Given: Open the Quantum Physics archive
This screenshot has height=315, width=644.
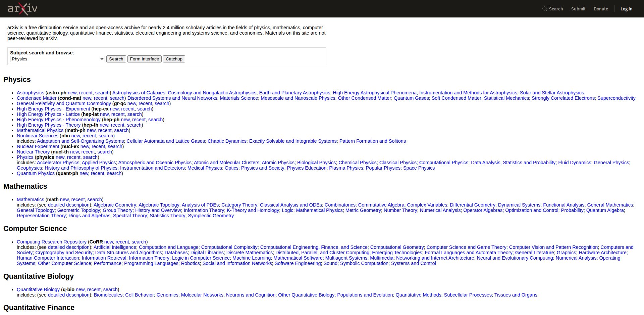Looking at the screenshot, I should point(36,173).
